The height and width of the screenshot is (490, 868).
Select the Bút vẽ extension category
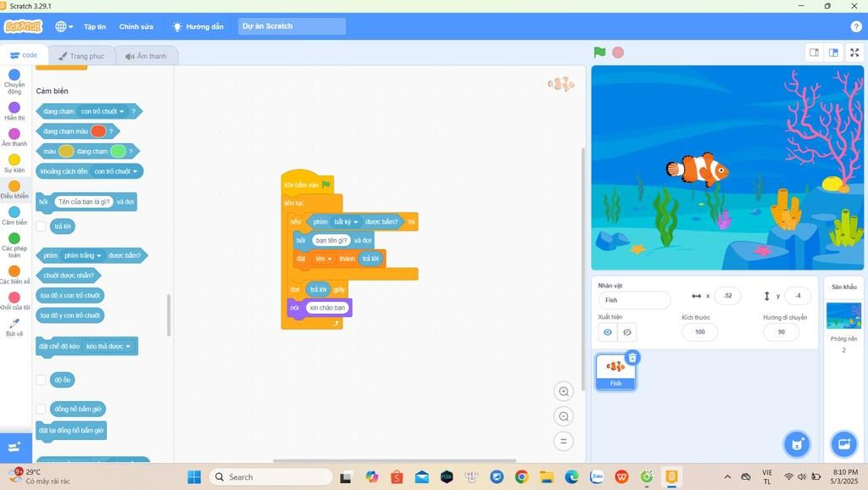14,327
